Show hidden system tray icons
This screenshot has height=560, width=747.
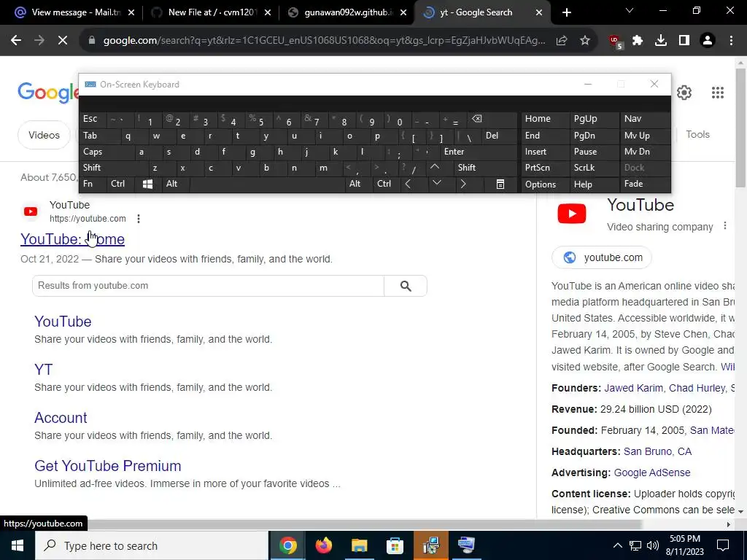(x=617, y=545)
